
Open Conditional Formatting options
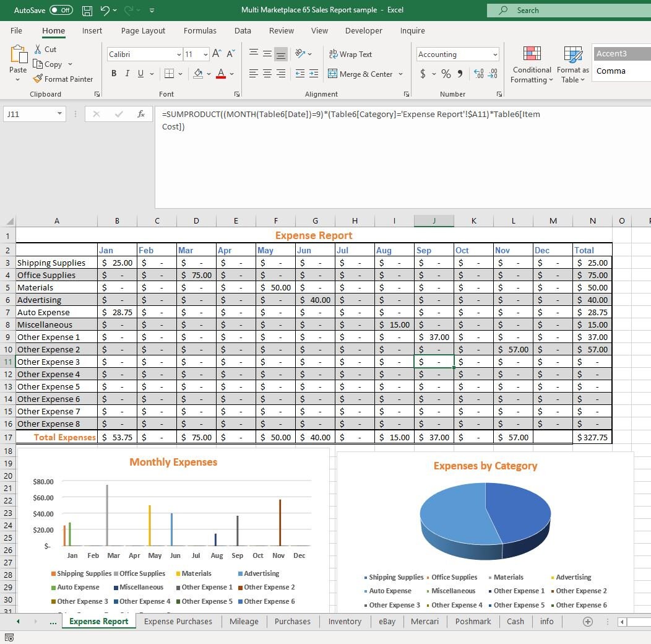[532, 64]
